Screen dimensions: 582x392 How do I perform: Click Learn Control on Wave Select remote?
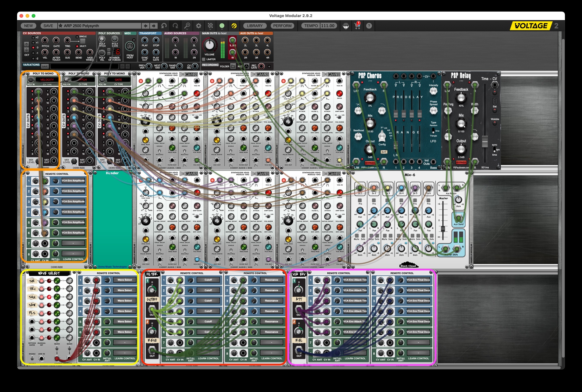pyautogui.click(x=125, y=358)
